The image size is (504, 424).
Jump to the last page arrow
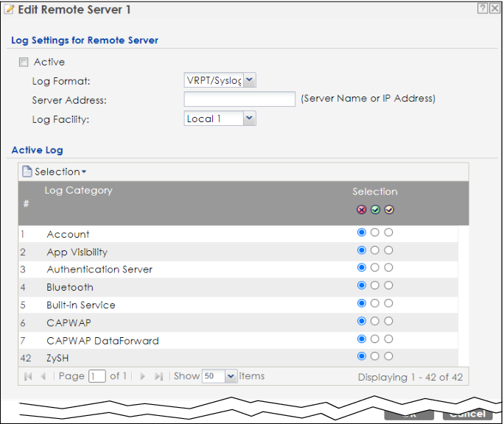point(158,376)
